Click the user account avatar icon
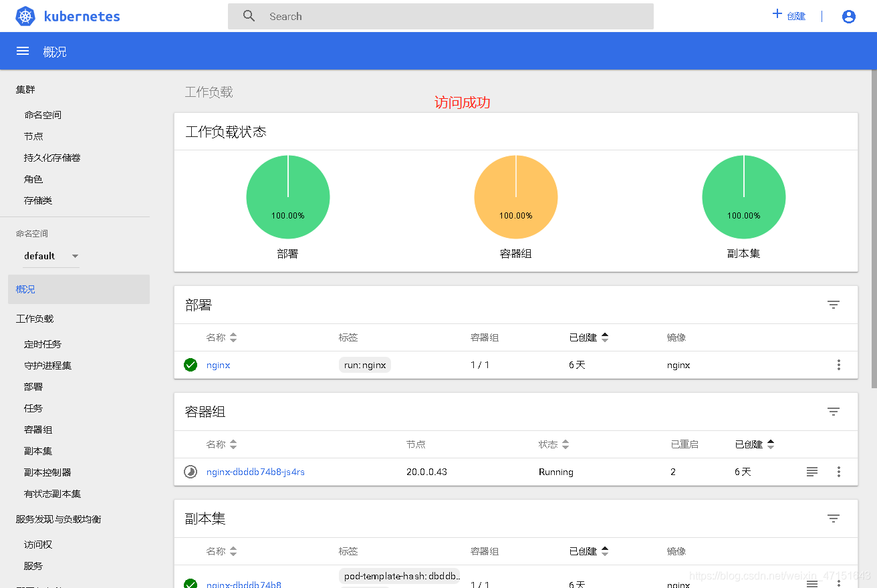The width and height of the screenshot is (877, 588). point(849,17)
